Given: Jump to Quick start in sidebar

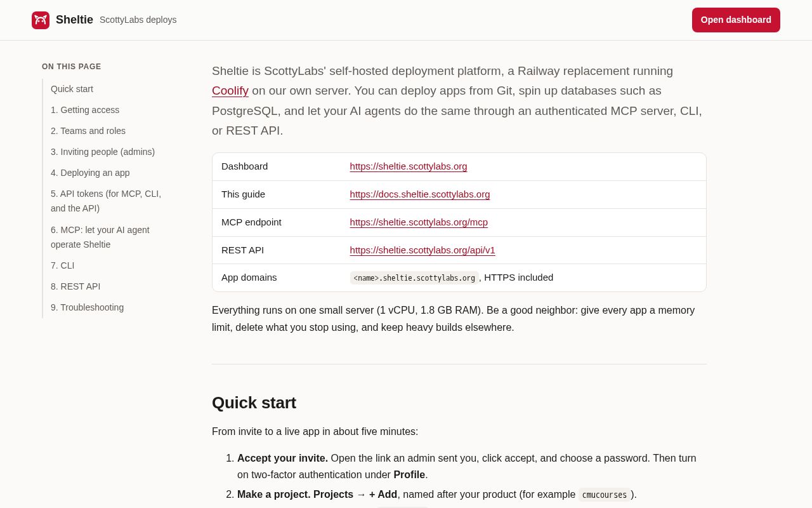Looking at the screenshot, I should [x=72, y=89].
